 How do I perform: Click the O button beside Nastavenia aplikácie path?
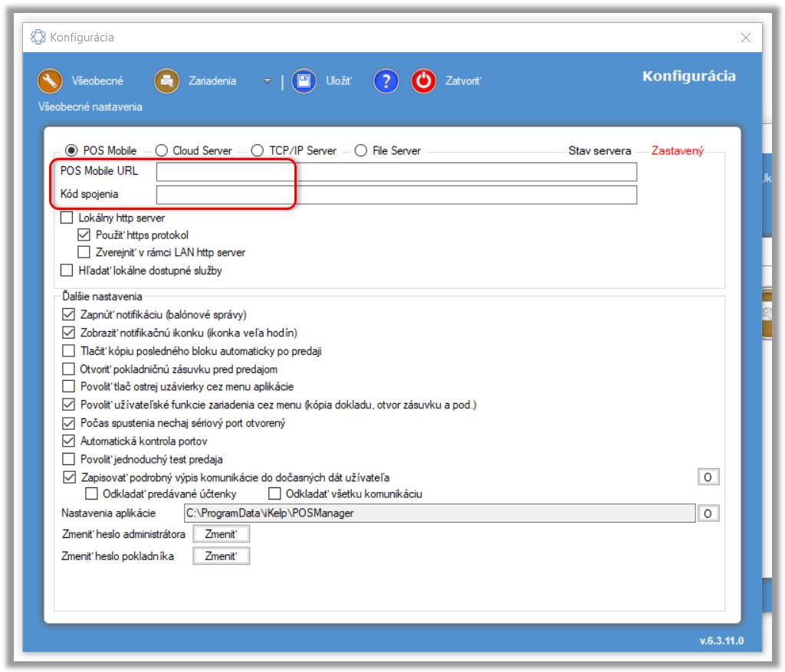708,513
